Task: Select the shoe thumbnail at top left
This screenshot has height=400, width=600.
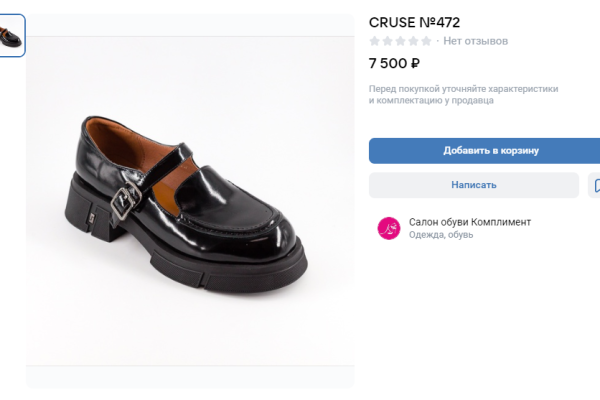Action: coord(11,36)
